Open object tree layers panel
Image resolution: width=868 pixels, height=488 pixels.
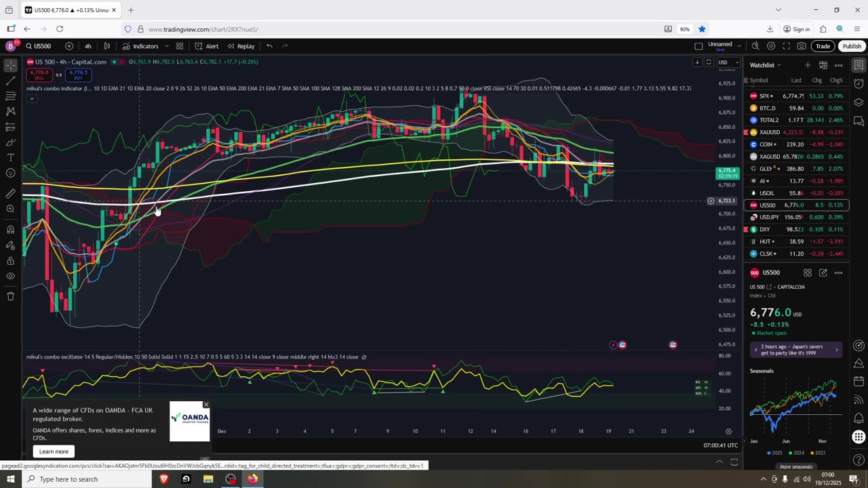[x=859, y=102]
